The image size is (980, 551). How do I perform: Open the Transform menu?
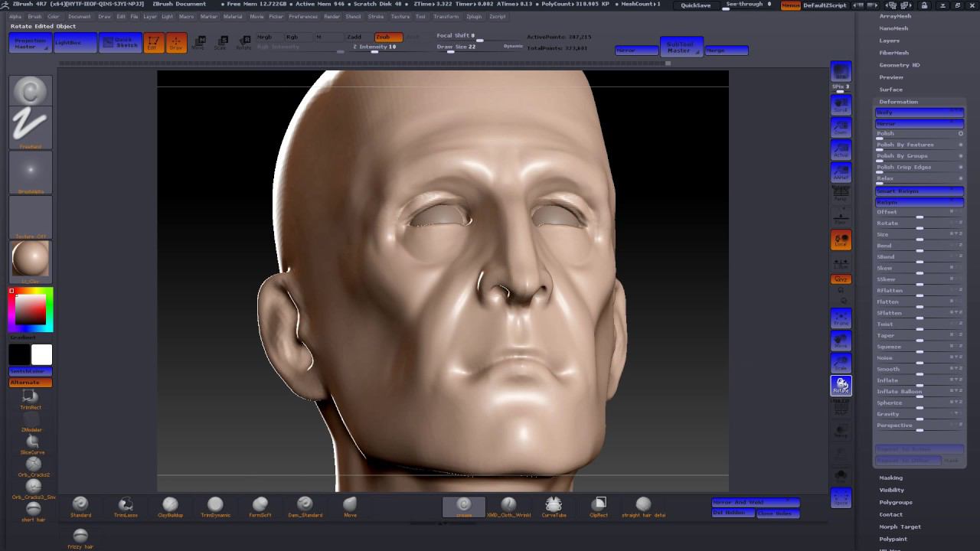point(446,16)
